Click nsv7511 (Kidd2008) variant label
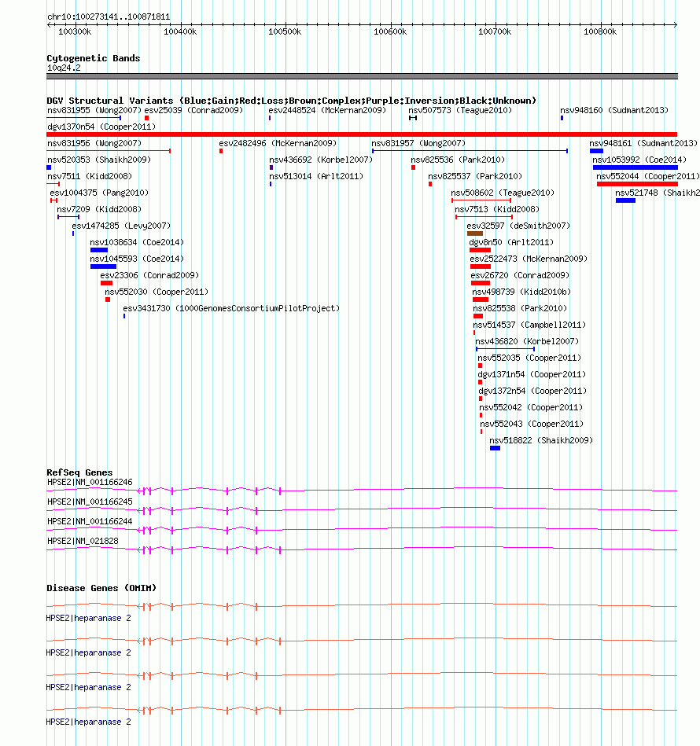Viewport: 700px width, 746px height. click(x=90, y=177)
